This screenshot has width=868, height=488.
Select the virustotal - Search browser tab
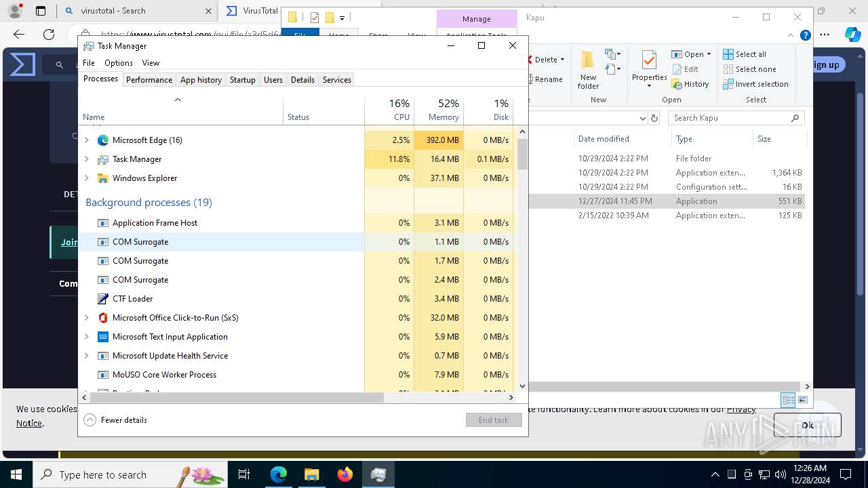coord(138,11)
